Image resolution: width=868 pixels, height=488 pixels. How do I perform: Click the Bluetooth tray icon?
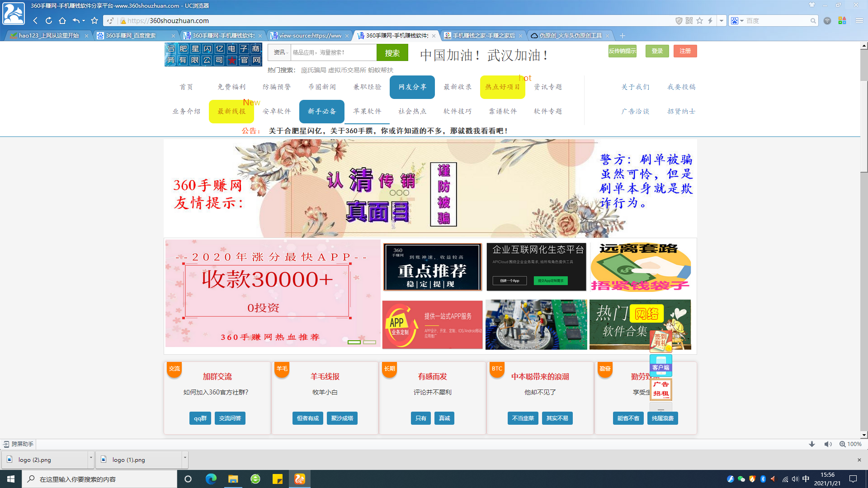[763, 479]
